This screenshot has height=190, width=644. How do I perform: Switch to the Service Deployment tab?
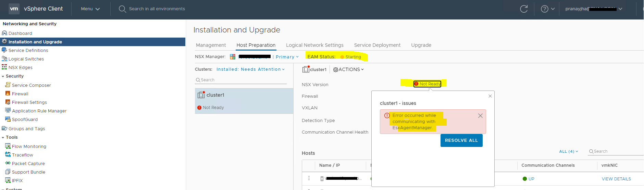pos(377,45)
